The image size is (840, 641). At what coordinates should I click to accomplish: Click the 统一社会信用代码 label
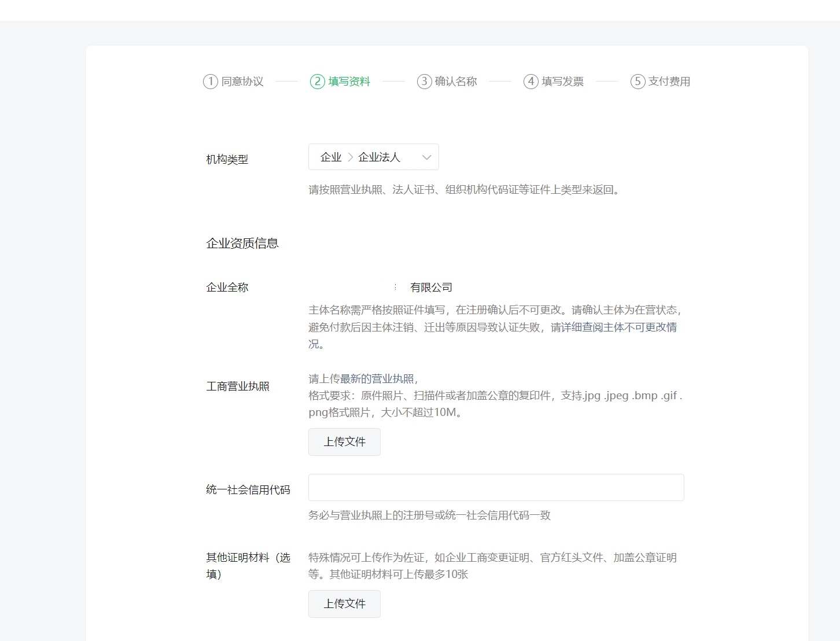248,490
